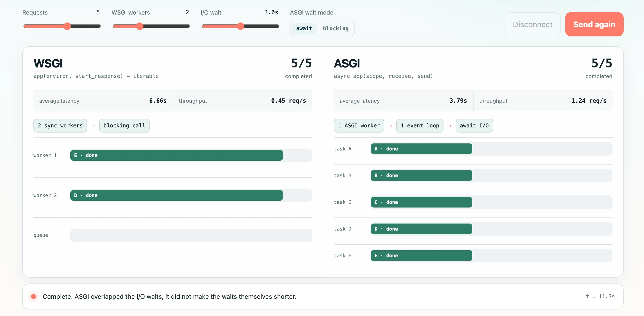The width and height of the screenshot is (644, 316).
Task: Click the 'blocking call' chip
Action: (124, 126)
